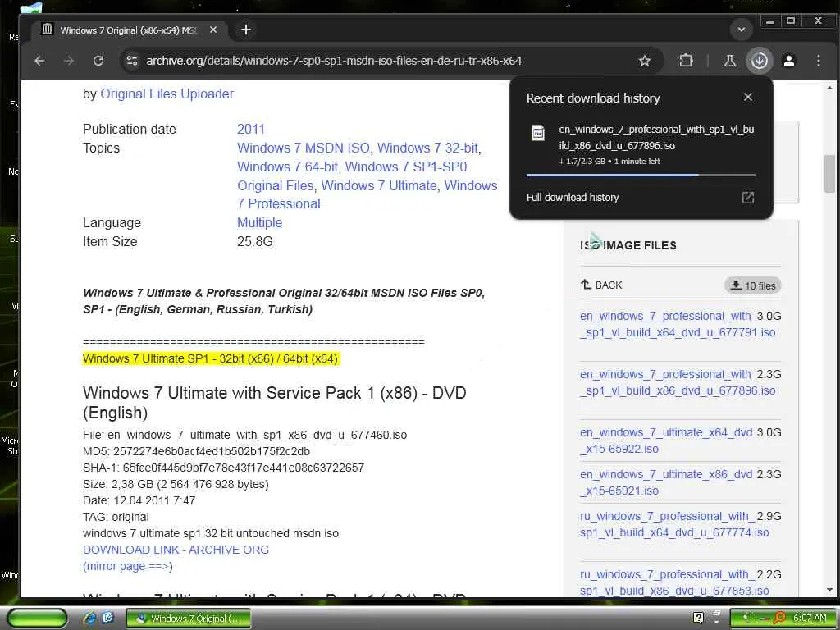This screenshot has height=630, width=840.
Task: Open Windows 7 SP1-SP0 Original Files topic
Action: 352,176
